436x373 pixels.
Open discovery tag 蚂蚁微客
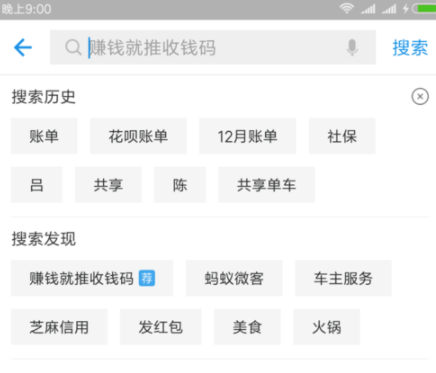(234, 278)
